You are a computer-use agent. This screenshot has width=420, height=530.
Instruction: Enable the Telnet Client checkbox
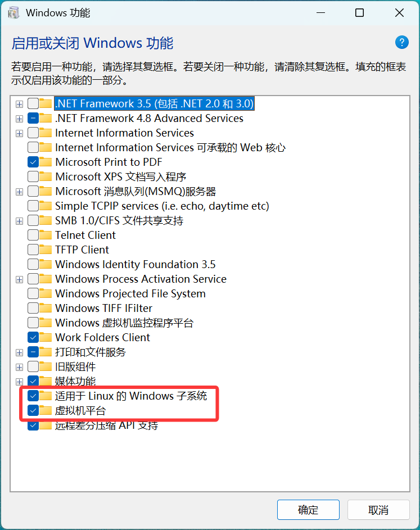click(x=33, y=235)
